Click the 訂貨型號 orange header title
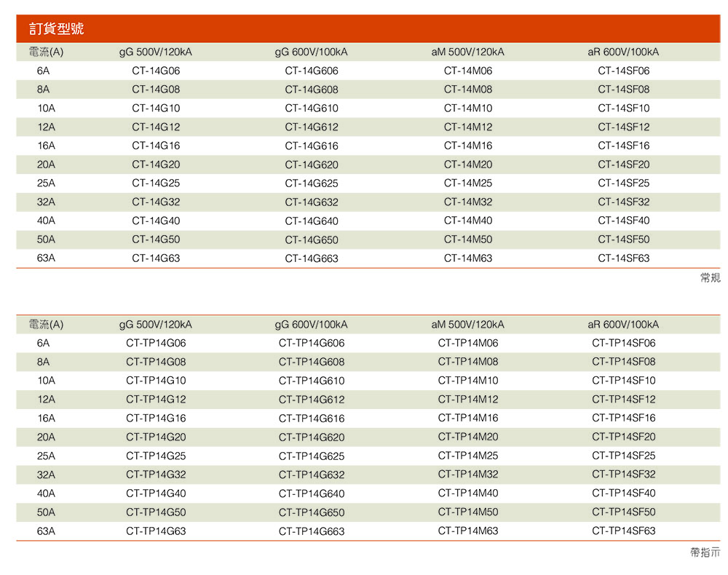 57,29
